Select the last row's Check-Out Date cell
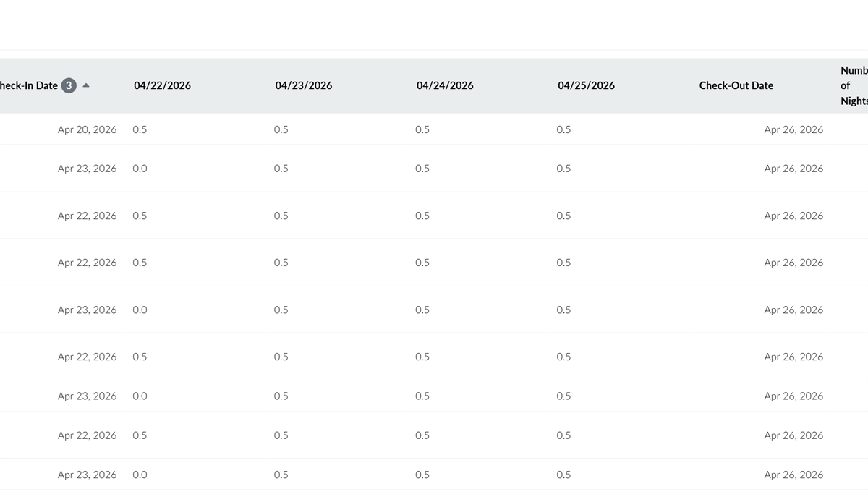Image resolution: width=868 pixels, height=502 pixels. (793, 475)
